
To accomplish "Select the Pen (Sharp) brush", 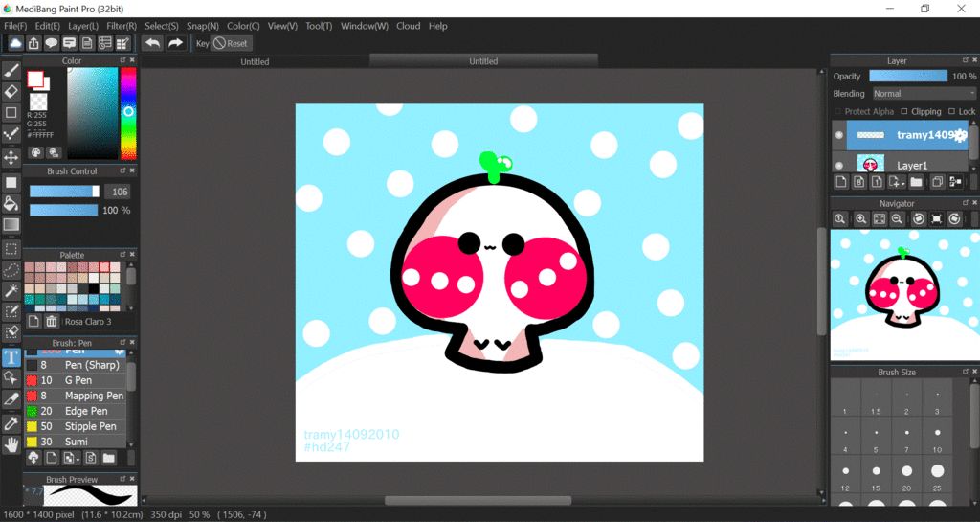I will [x=76, y=365].
